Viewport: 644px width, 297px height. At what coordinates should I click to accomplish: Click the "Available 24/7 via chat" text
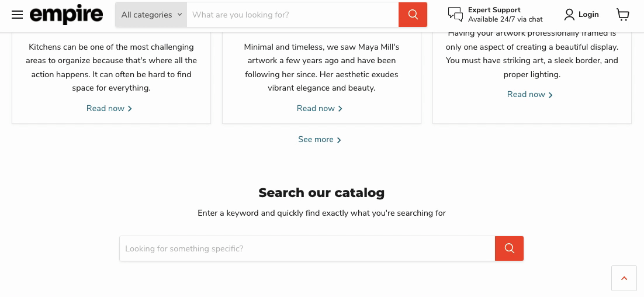point(505,20)
